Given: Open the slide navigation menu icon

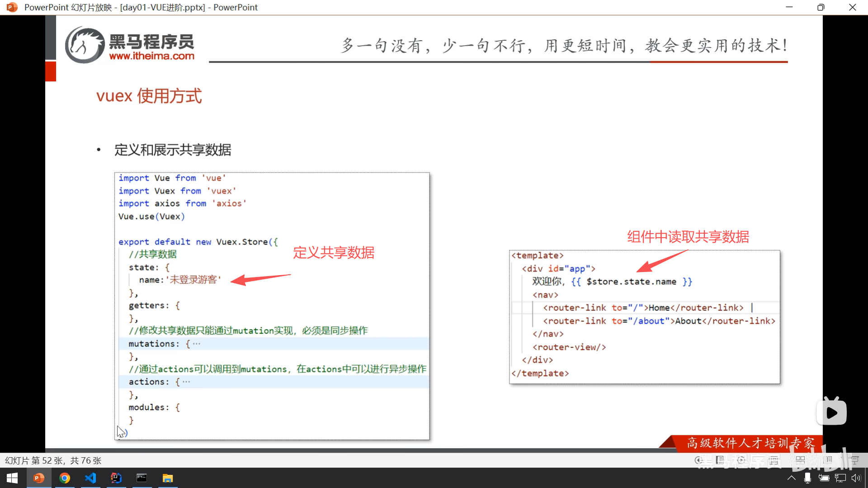Looking at the screenshot, I should [720, 460].
